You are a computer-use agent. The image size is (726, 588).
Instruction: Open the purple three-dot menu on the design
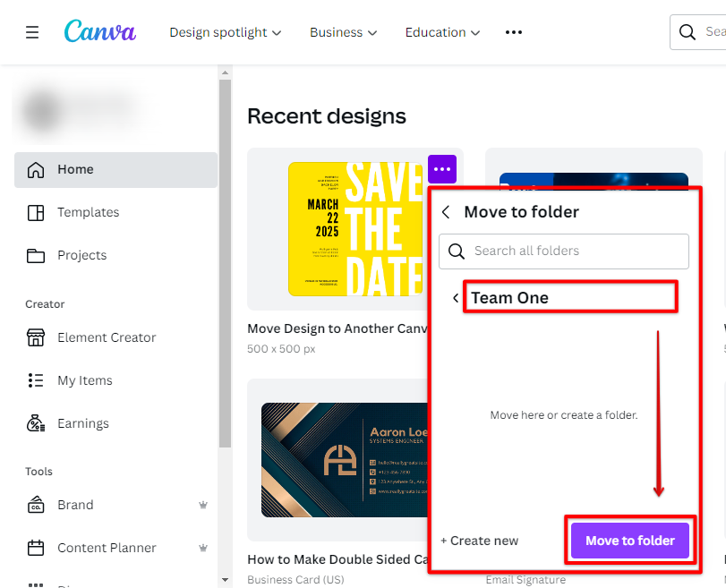tap(441, 169)
